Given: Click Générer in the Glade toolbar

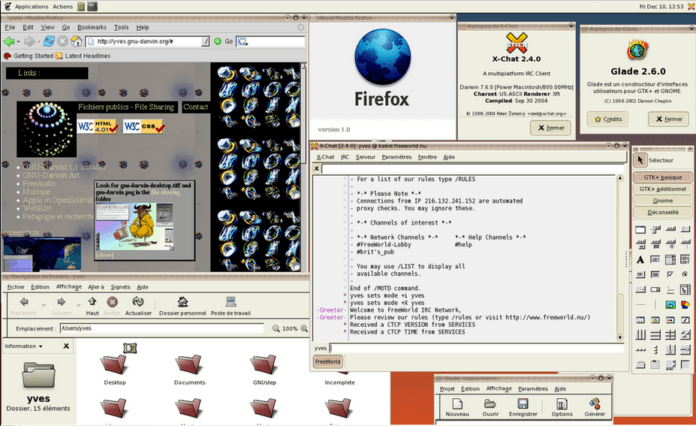Looking at the screenshot, I should point(595,407).
